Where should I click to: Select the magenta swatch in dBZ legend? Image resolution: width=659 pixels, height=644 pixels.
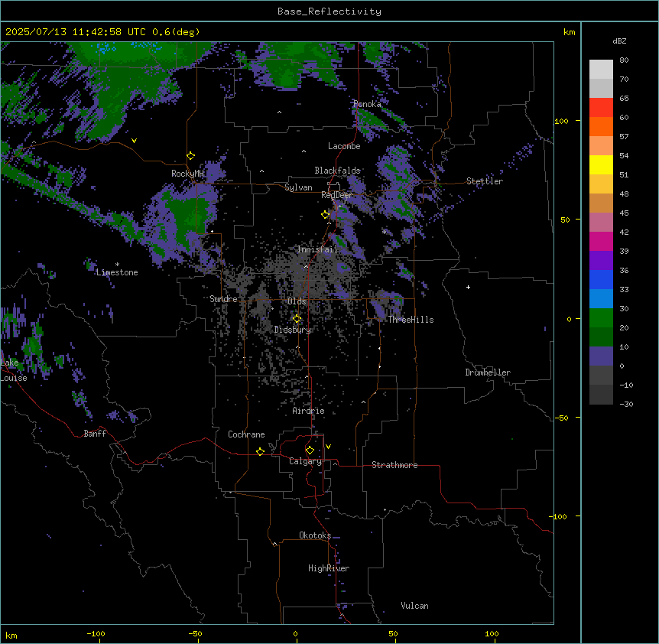[601, 241]
